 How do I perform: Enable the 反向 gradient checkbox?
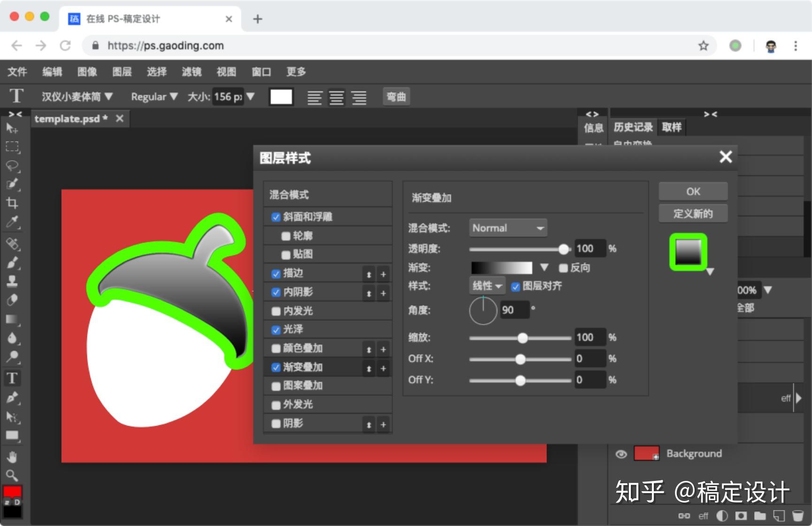tap(563, 268)
